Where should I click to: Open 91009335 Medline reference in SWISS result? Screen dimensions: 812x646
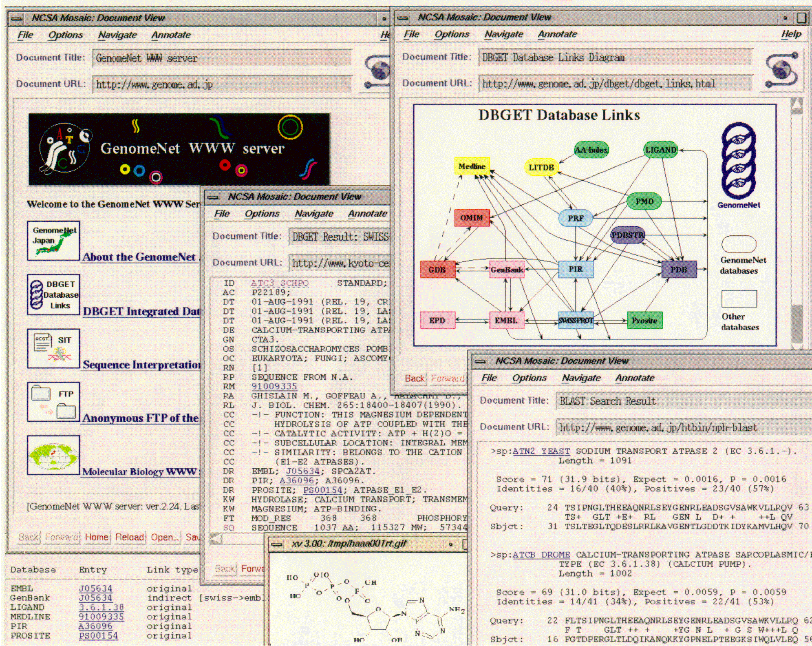[x=274, y=386]
